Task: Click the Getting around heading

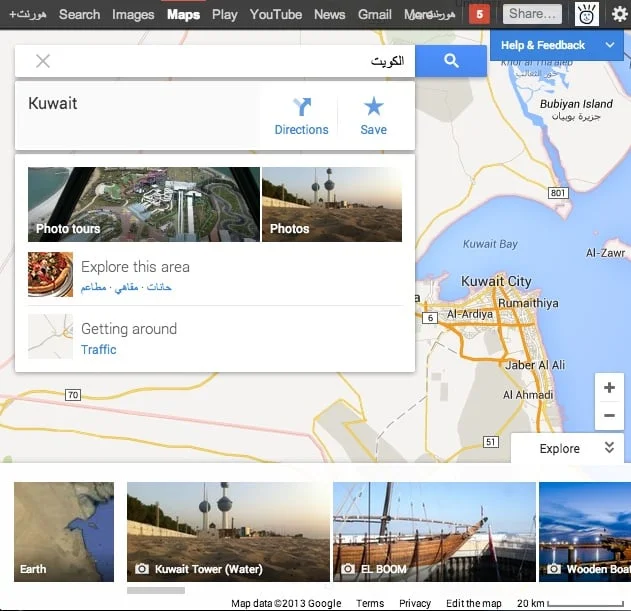Action: pos(129,329)
